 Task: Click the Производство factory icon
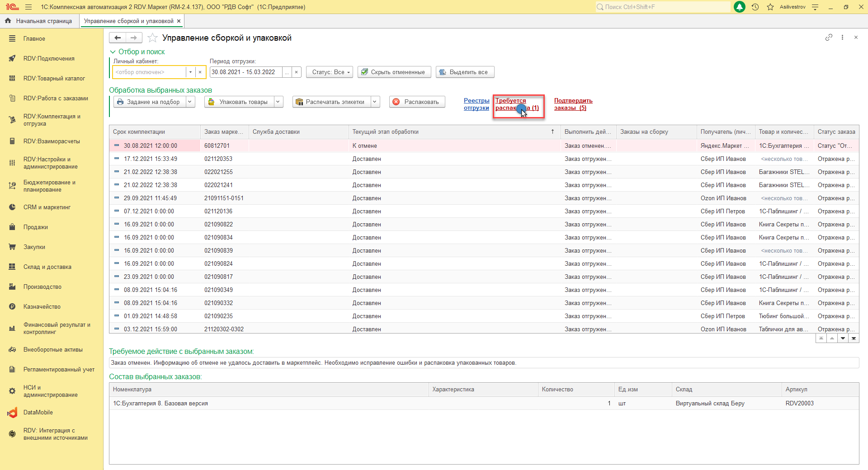[12, 287]
